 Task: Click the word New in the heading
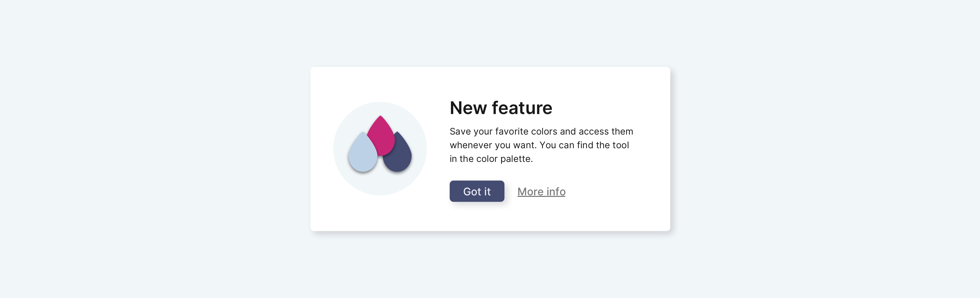pos(468,108)
